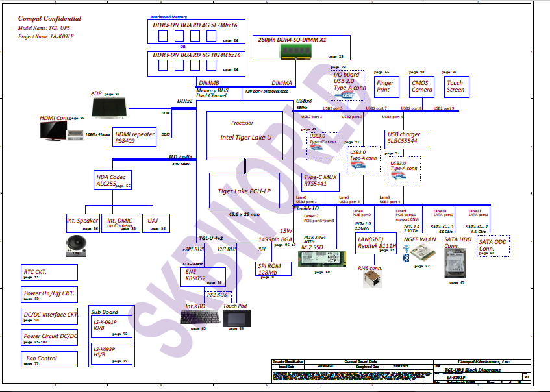Click the Tiger Lake PCH-LP block
Image resolution: width=550 pixels, height=392 pixels.
pos(245,190)
